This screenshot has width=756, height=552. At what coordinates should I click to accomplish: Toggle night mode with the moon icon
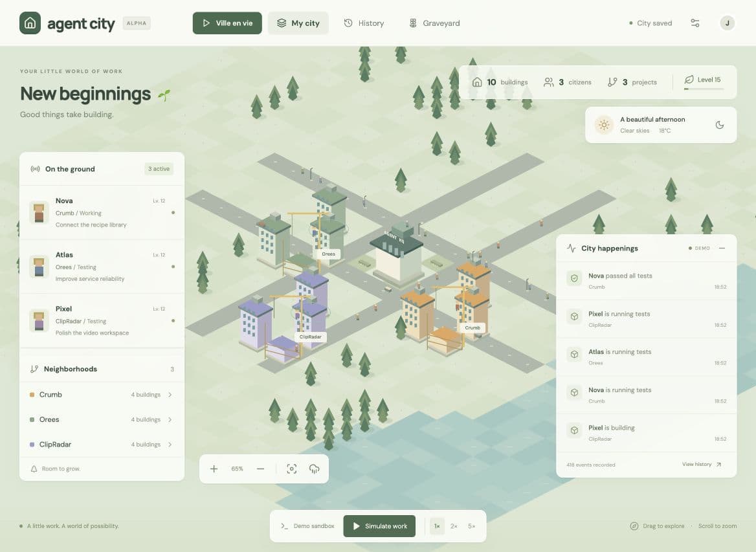point(719,125)
